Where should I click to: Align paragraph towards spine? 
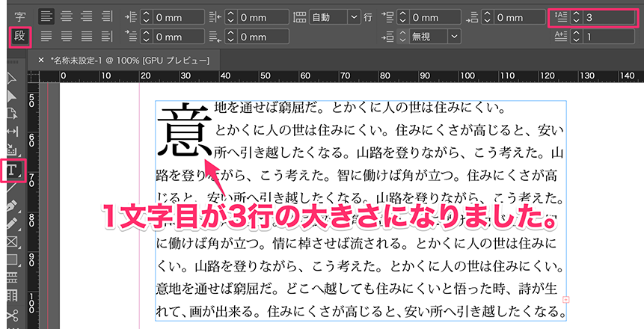107,17
